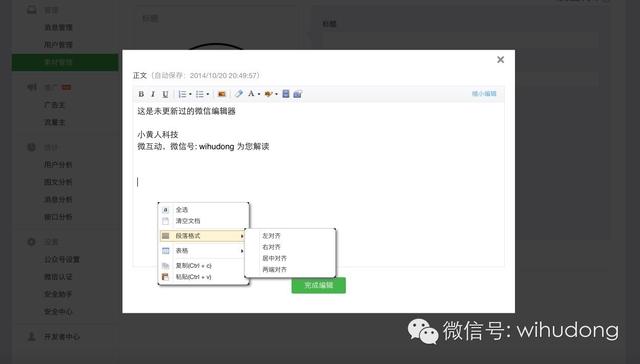Screen dimensions: 640x364
Task: Open the highlight color dropdown arrow
Action: tap(276, 94)
